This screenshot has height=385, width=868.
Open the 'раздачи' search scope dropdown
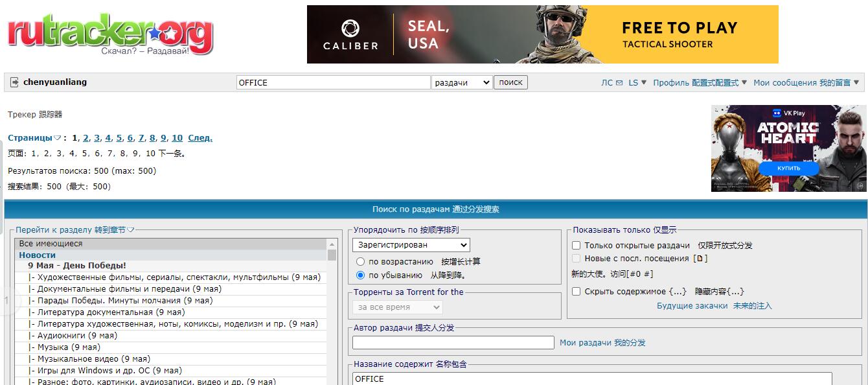461,82
